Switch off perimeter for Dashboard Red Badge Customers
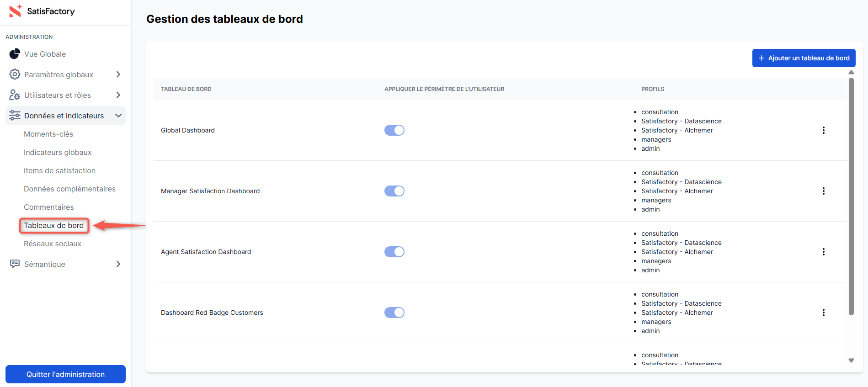This screenshot has height=387, width=868. click(394, 313)
